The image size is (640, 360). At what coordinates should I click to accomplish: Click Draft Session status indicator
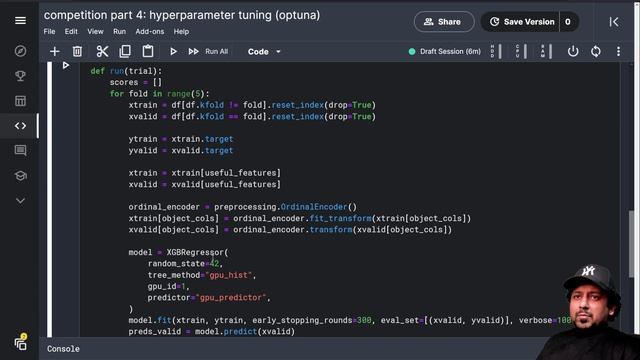444,51
